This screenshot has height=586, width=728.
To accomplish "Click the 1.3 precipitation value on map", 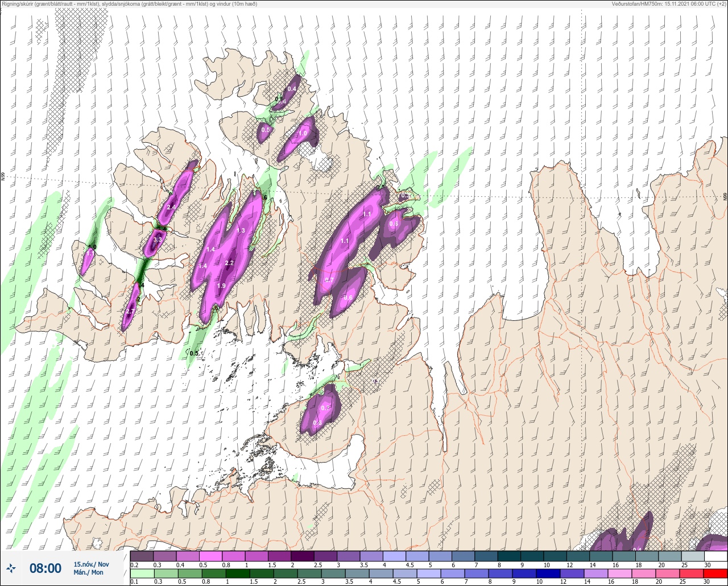I will click(241, 230).
